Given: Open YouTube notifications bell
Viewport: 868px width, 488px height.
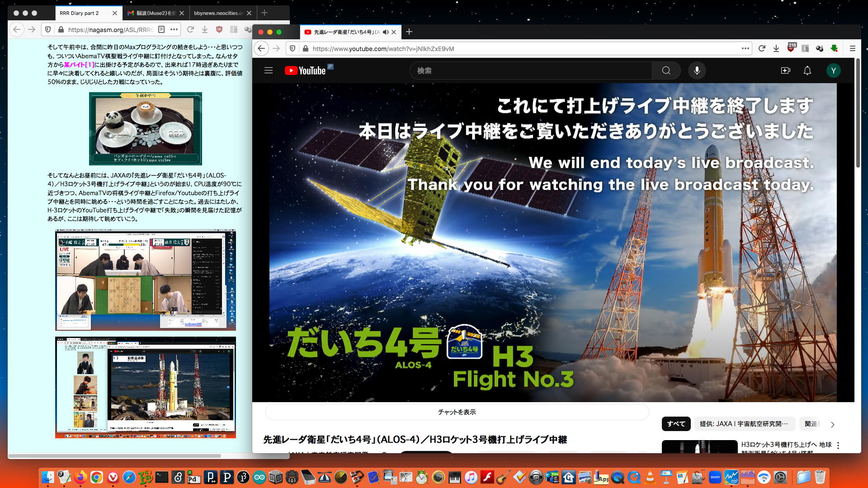Looking at the screenshot, I should [807, 70].
